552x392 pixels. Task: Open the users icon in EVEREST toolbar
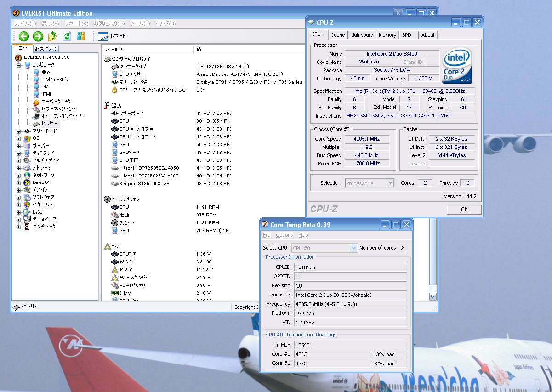click(81, 36)
